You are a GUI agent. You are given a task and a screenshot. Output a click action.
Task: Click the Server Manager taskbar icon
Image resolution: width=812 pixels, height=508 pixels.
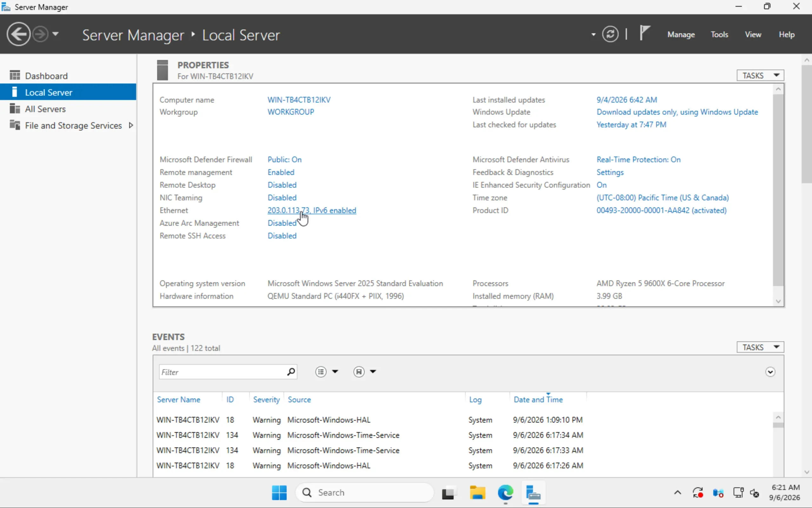click(533, 493)
